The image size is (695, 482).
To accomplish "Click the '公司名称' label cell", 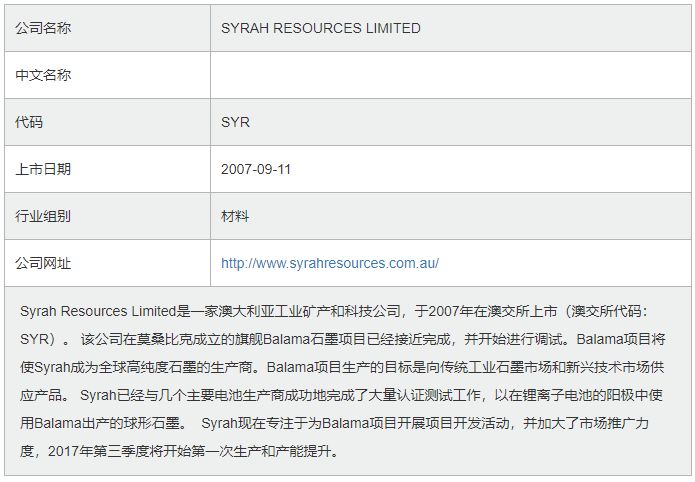I will (107, 28).
